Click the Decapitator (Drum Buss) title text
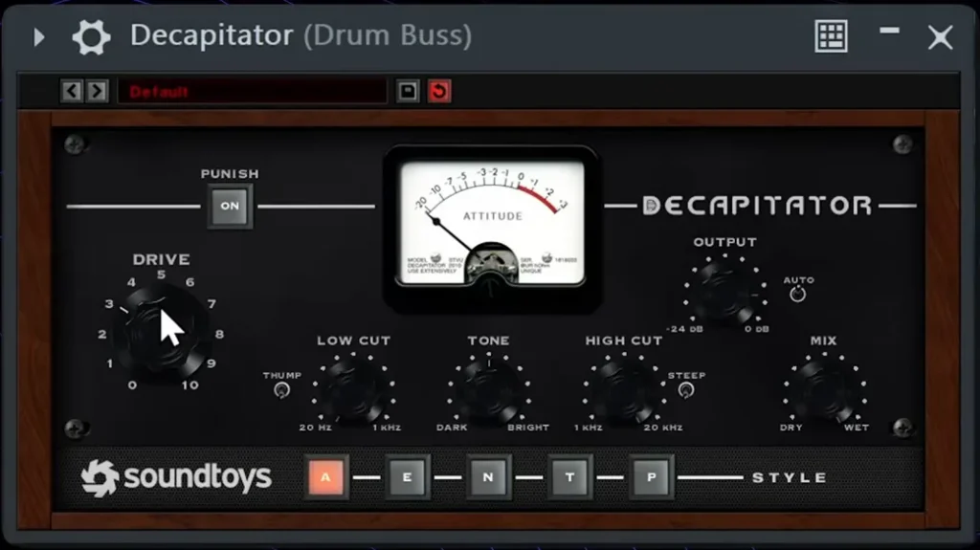980x550 pixels. pos(301,35)
